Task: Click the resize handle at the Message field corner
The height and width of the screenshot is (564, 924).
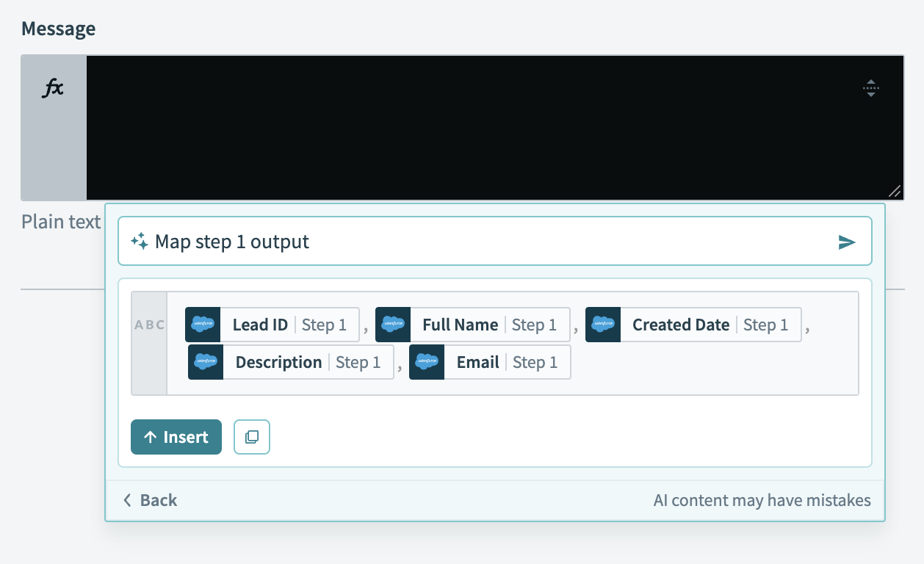Action: coord(894,191)
